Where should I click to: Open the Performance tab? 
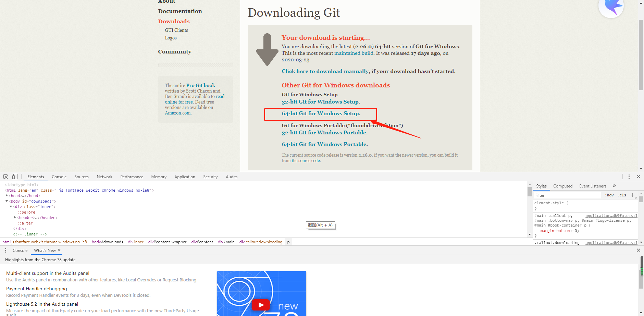(132, 177)
